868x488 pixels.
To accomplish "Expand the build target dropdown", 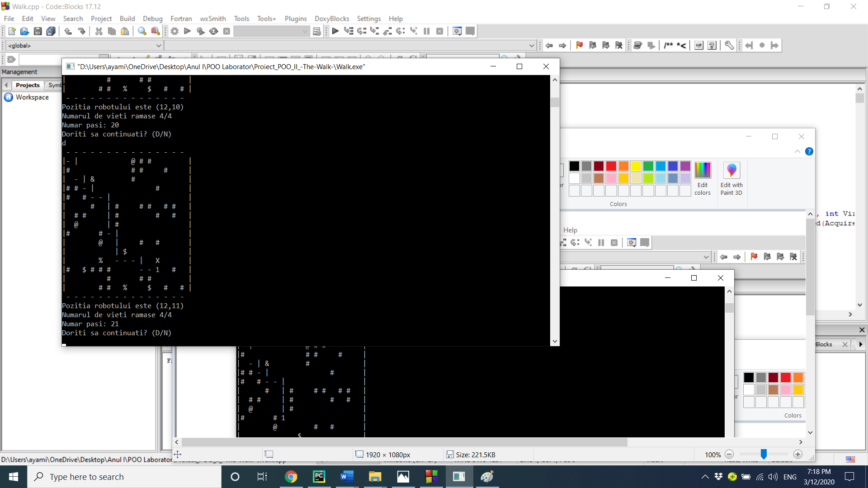I will [x=305, y=31].
